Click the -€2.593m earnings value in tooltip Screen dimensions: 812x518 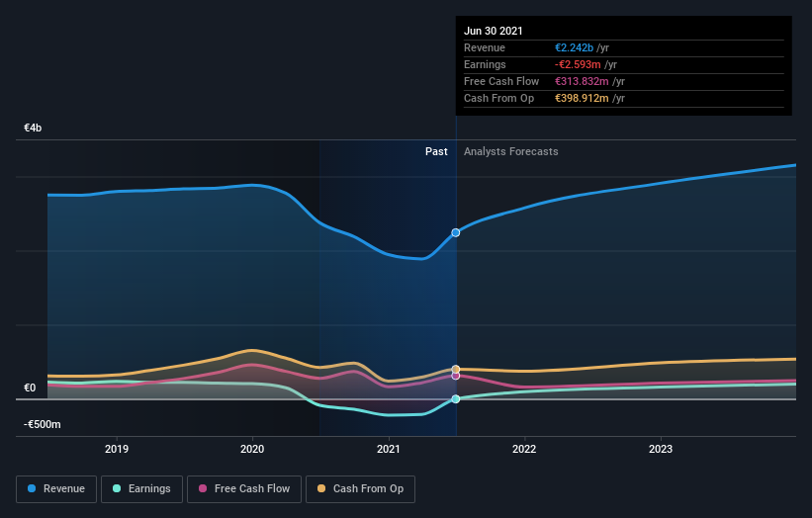[578, 64]
